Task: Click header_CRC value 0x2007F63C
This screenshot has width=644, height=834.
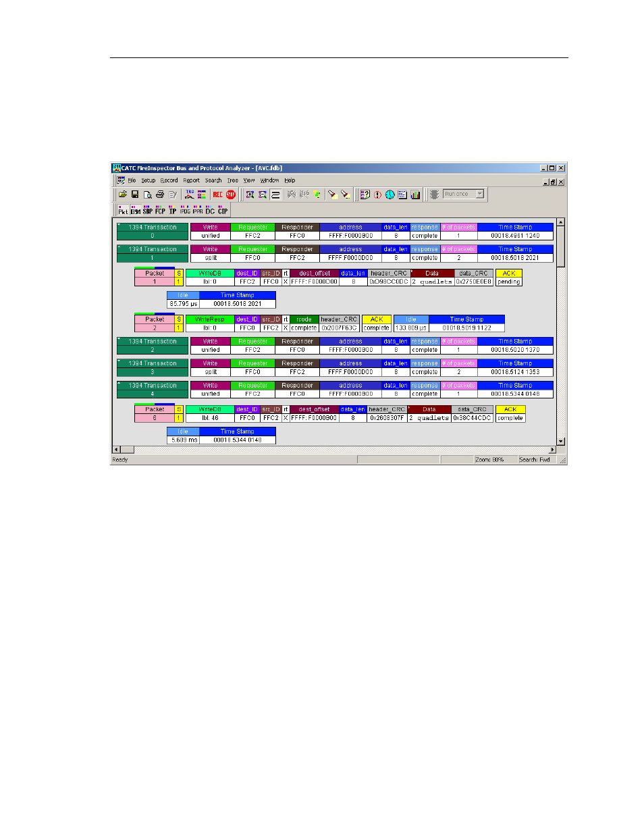Action: click(339, 328)
